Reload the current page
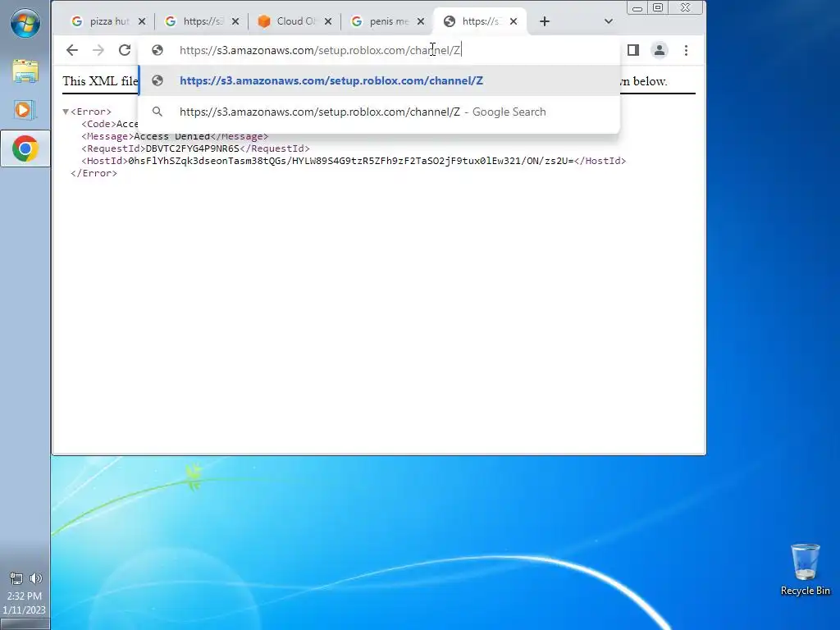The height and width of the screenshot is (630, 840). point(125,50)
